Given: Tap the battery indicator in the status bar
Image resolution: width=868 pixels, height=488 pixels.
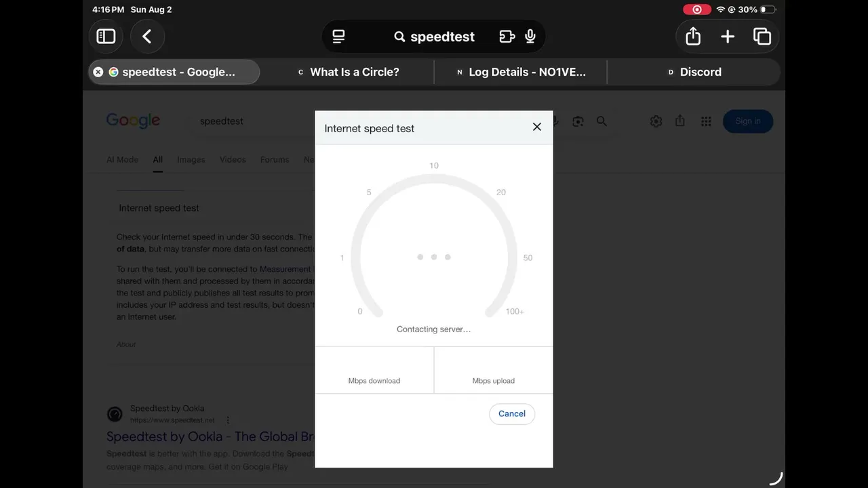Looking at the screenshot, I should click(768, 9).
